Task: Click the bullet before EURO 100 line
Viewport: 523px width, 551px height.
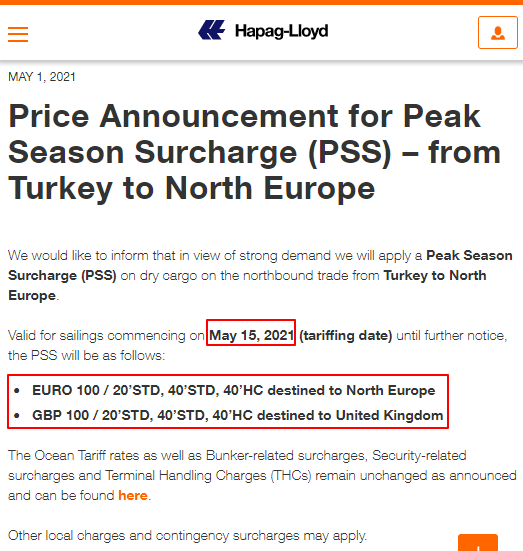Action: click(17, 390)
